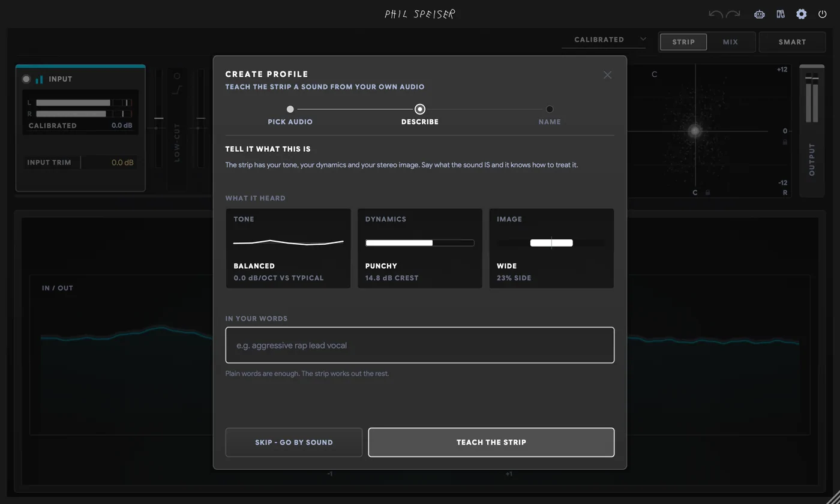Screen dimensions: 840x504
Task: Click the INPUT TRIM label
Action: pos(49,163)
